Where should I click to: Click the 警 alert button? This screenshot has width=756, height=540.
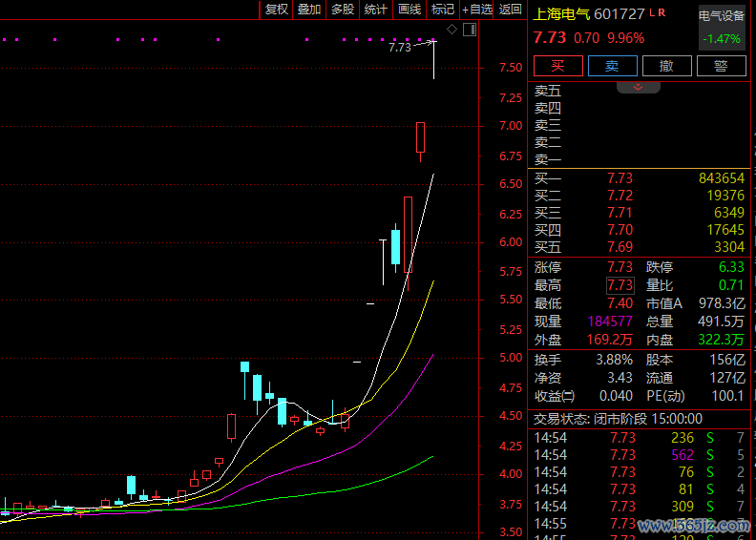point(722,66)
